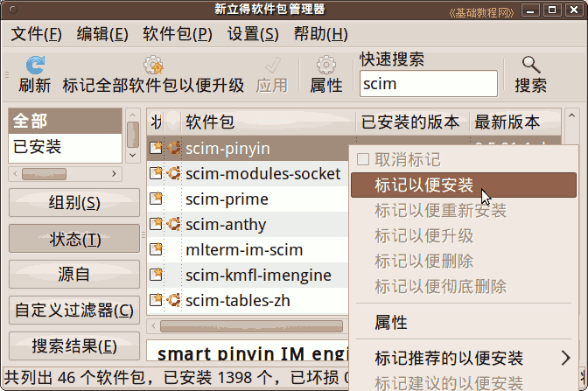
Task: Sort by 软件包 column header
Action: point(268,122)
